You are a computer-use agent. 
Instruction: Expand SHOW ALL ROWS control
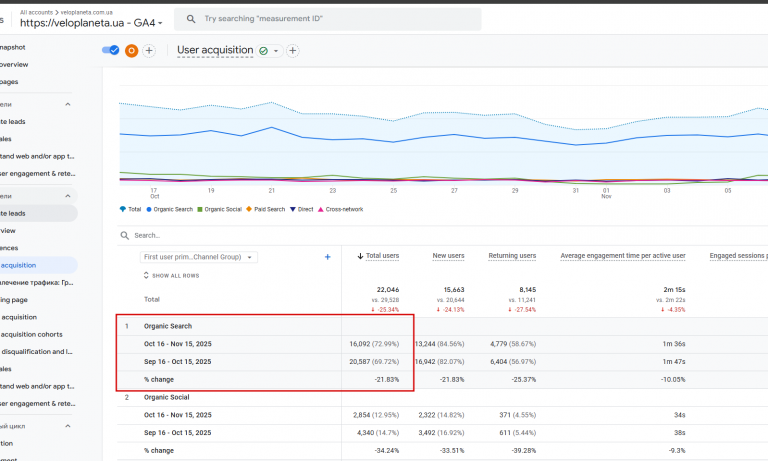[171, 275]
